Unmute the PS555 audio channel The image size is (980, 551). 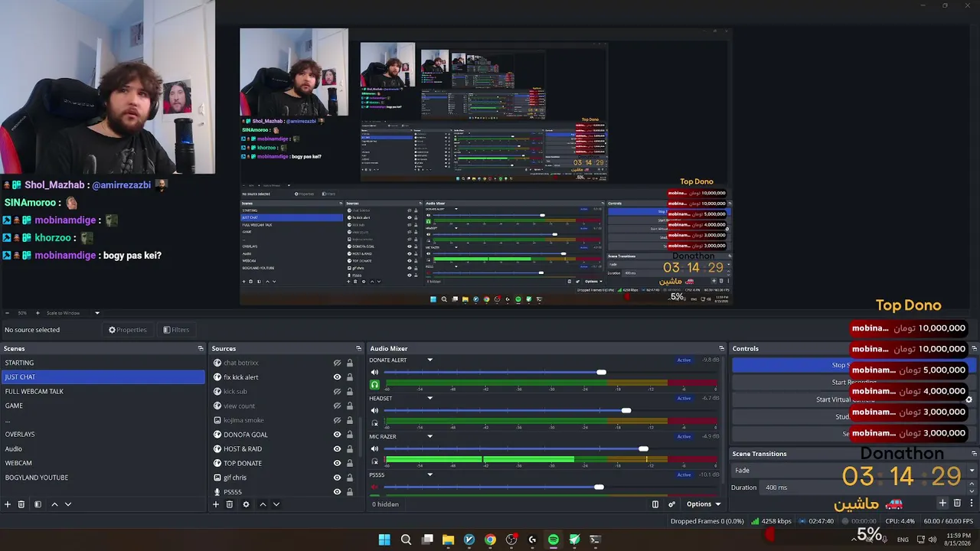(x=374, y=487)
